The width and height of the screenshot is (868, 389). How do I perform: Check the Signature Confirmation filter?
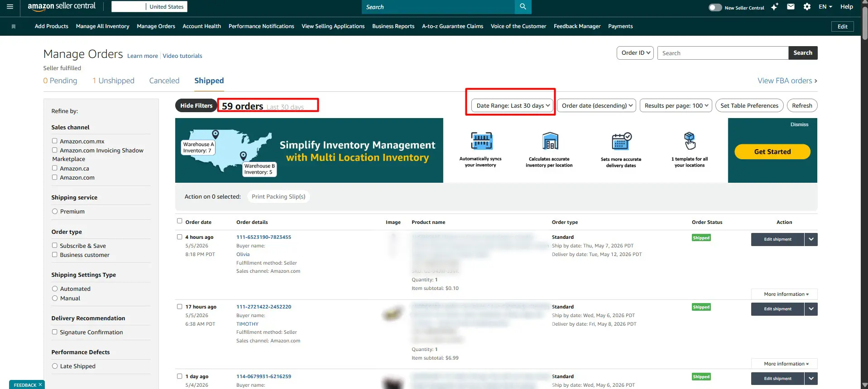[x=55, y=332]
